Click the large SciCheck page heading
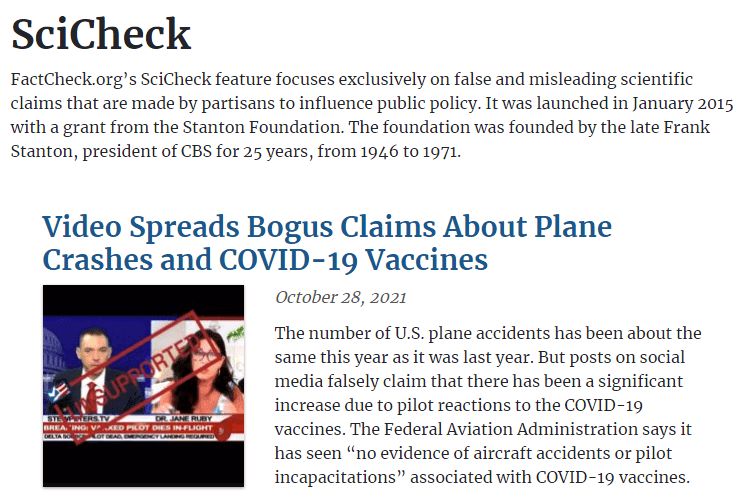 (x=101, y=35)
